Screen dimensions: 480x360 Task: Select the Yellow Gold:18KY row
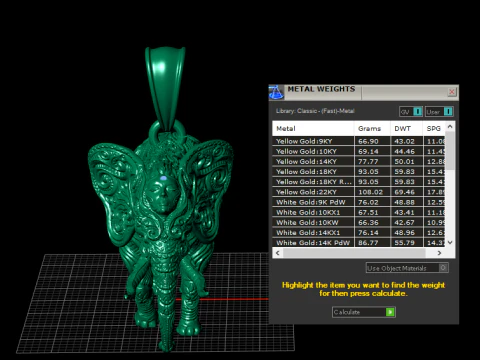[359, 172]
